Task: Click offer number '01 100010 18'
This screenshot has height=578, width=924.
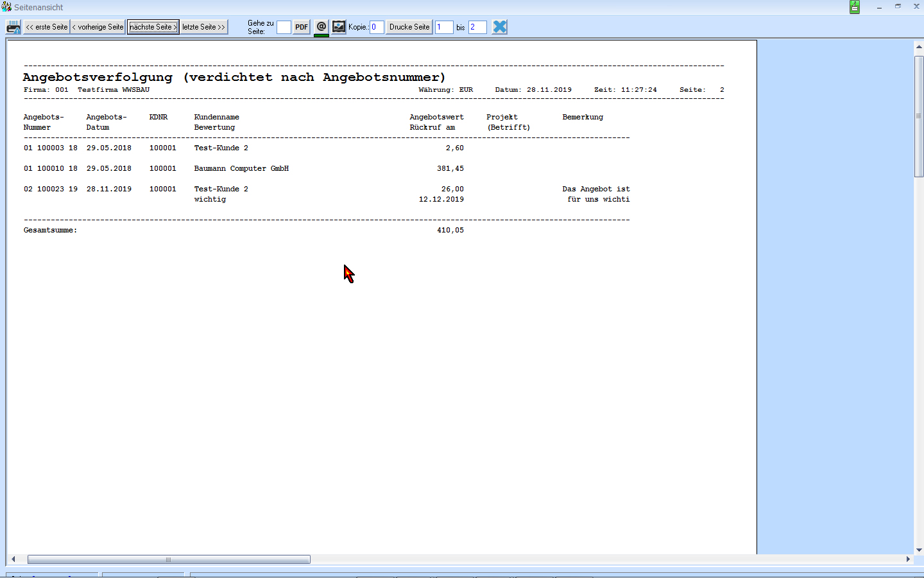Action: (51, 168)
